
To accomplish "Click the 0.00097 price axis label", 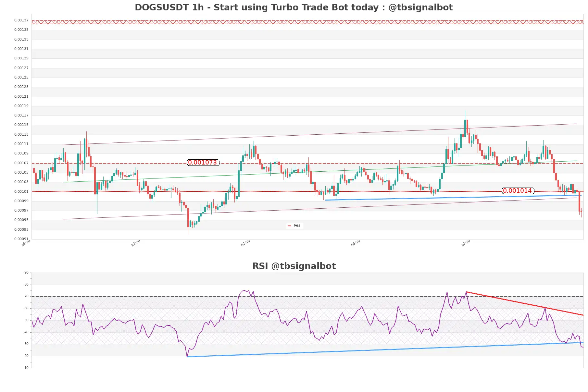I will click(21, 210).
